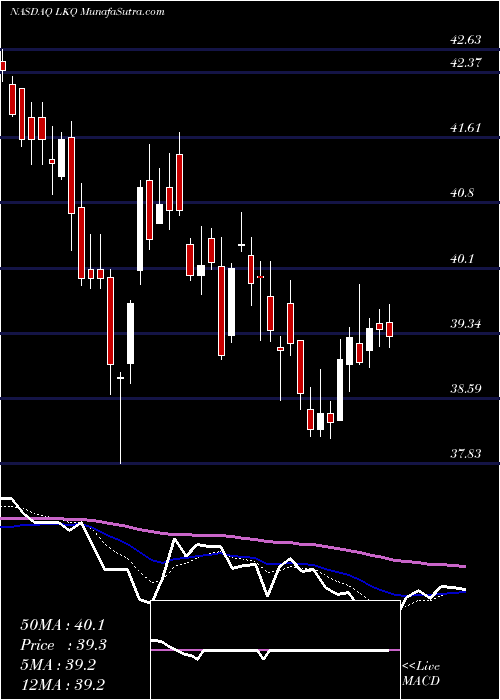Screen dimensions: 500x700
Task: Click the 40.8 price level label
Action: (x=463, y=193)
